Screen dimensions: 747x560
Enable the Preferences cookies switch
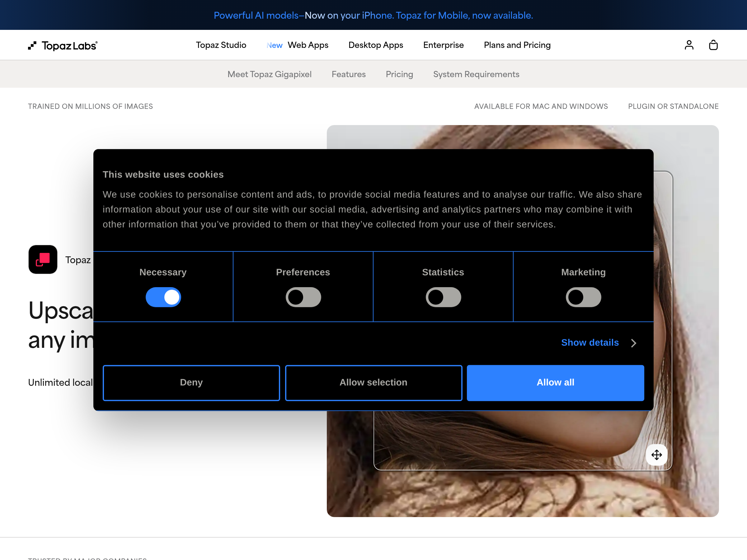303,297
